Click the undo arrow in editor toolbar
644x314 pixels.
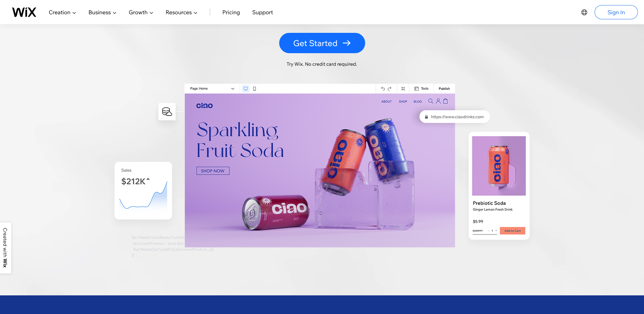coord(383,89)
